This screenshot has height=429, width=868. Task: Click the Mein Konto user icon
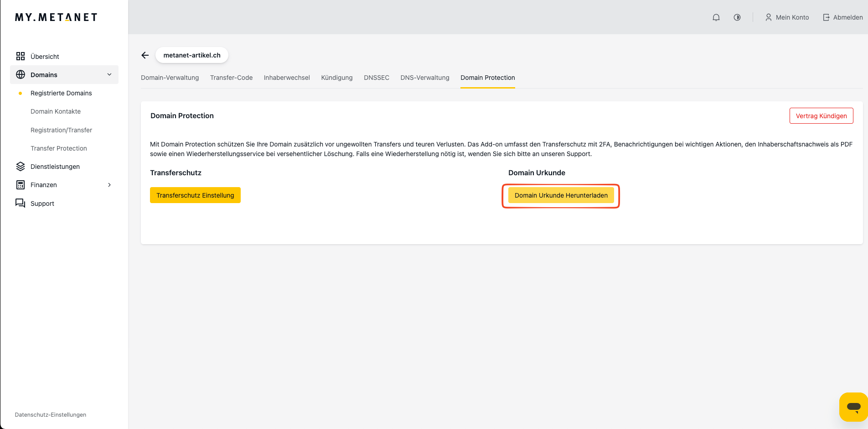click(768, 17)
